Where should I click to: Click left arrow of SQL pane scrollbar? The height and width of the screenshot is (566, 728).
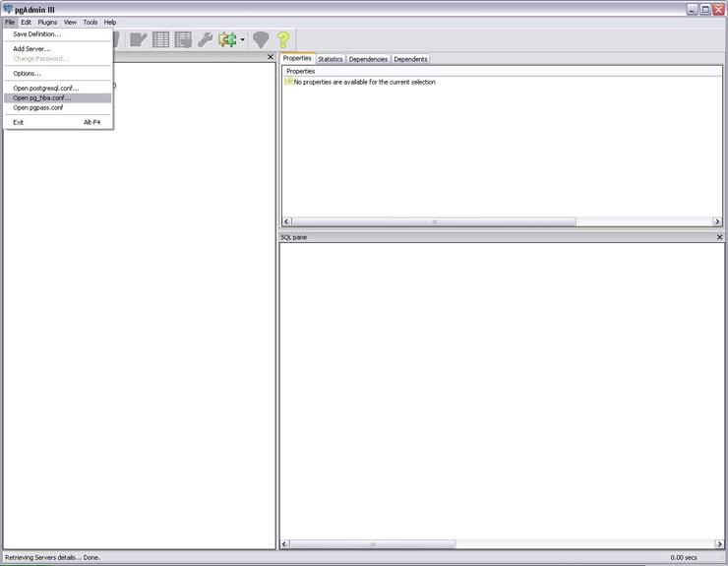pyautogui.click(x=284, y=543)
